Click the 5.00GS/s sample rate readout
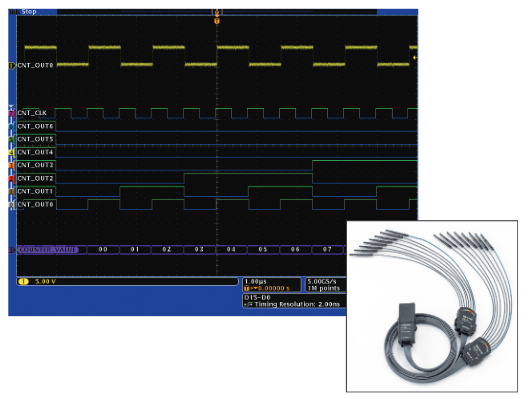Viewport: 528px width, 399px height. 322,281
